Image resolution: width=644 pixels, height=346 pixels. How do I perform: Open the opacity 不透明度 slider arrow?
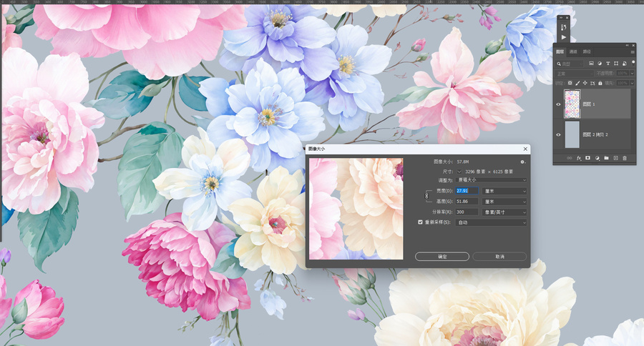click(x=632, y=73)
